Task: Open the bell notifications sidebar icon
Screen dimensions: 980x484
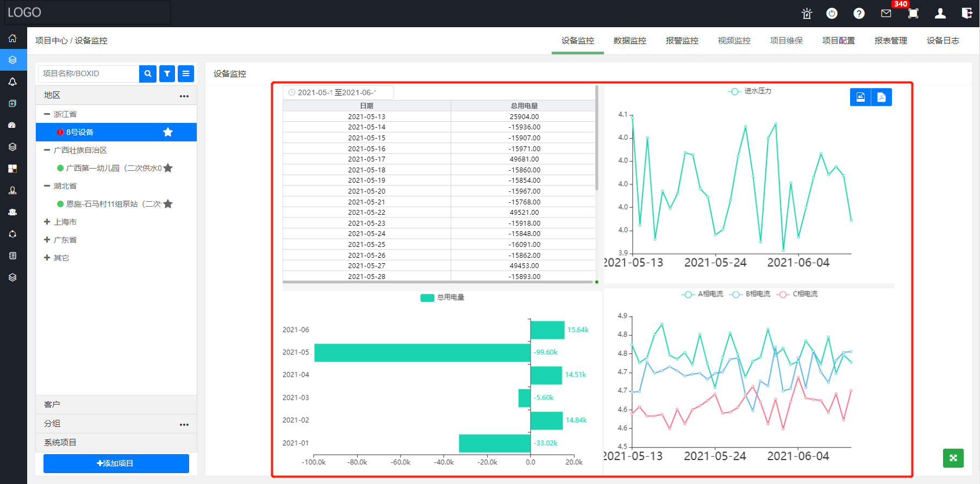Action: [13, 82]
